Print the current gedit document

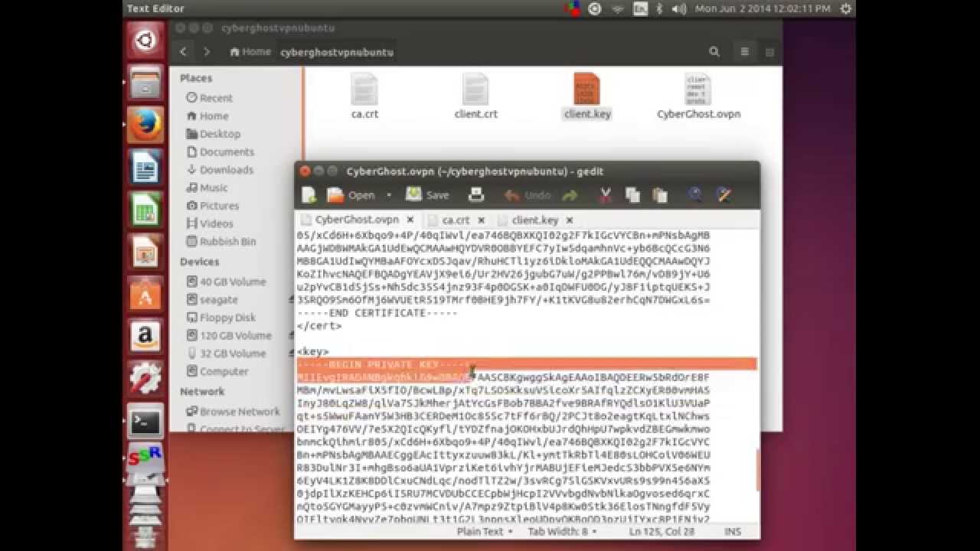(476, 195)
